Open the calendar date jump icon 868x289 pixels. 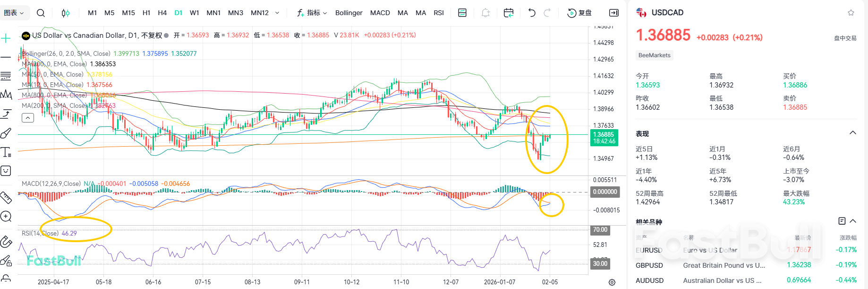tap(509, 13)
